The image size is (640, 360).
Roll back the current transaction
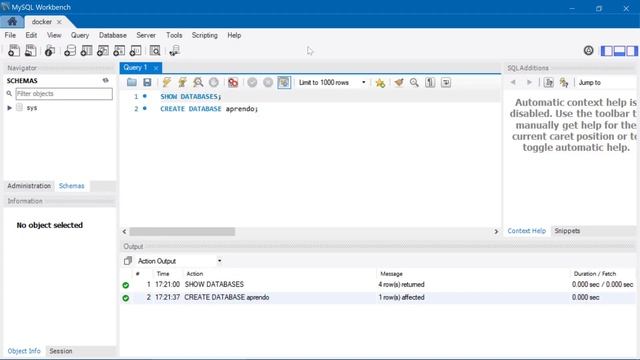pos(268,82)
